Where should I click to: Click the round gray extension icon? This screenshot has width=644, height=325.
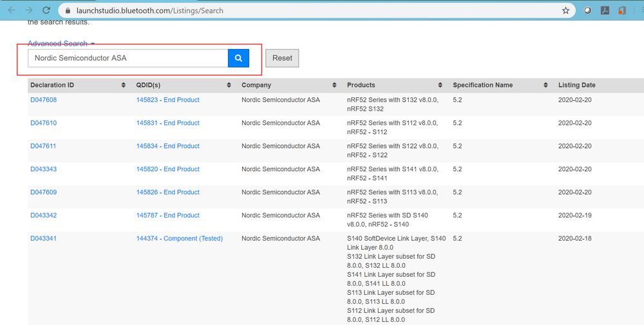[587, 10]
